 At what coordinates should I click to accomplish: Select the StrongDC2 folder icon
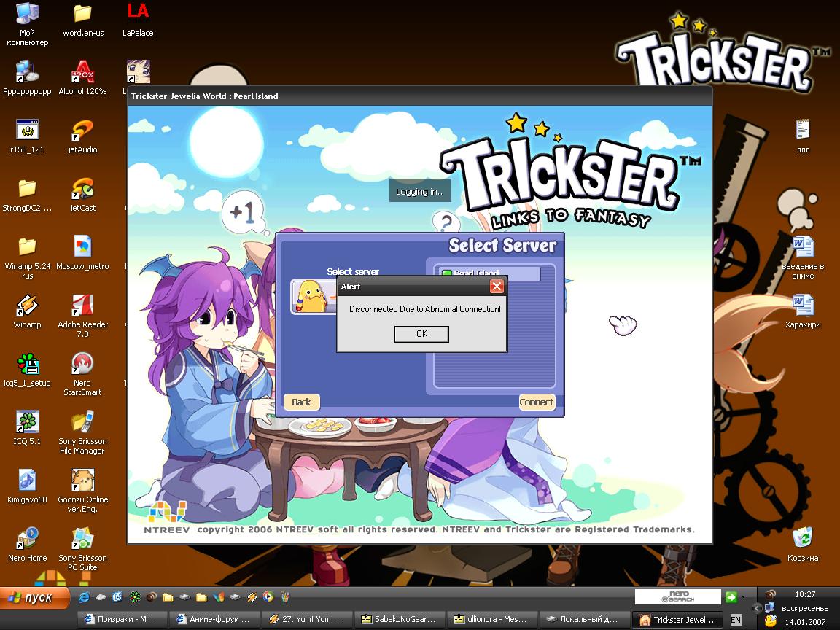pos(27,195)
